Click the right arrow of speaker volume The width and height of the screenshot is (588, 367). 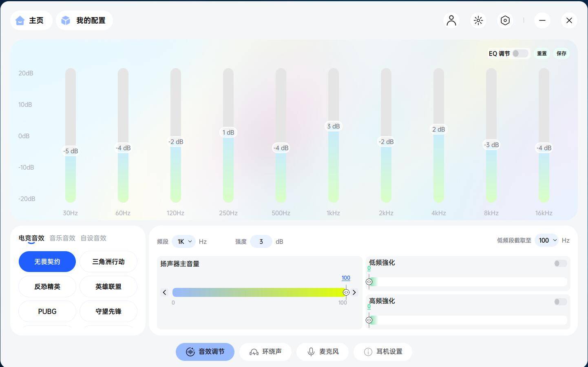pos(354,292)
